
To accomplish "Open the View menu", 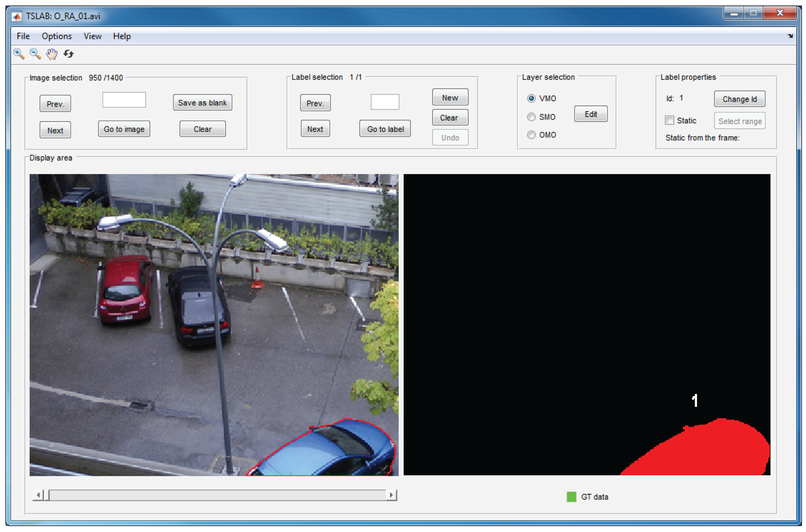I will point(93,36).
